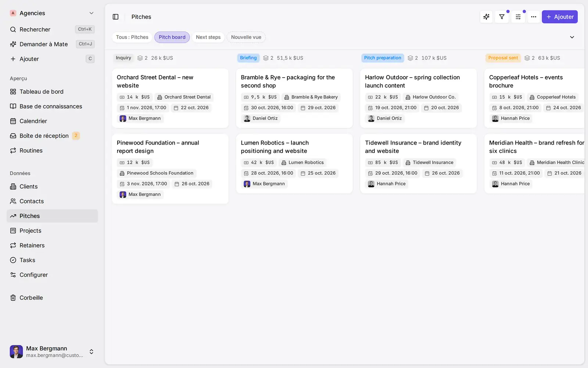Screen dimensions: 588x368
Task: Open Tasks in sidebar
Action: (x=52, y=260)
